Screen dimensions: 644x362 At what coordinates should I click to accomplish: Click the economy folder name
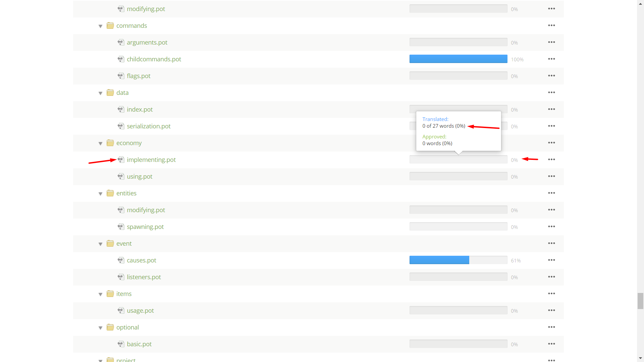[x=129, y=143]
